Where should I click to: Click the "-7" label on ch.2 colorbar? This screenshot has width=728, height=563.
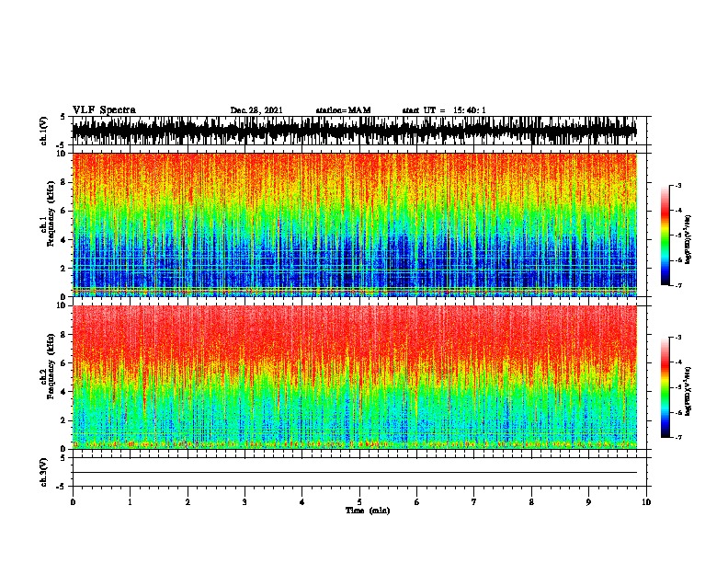click(678, 438)
